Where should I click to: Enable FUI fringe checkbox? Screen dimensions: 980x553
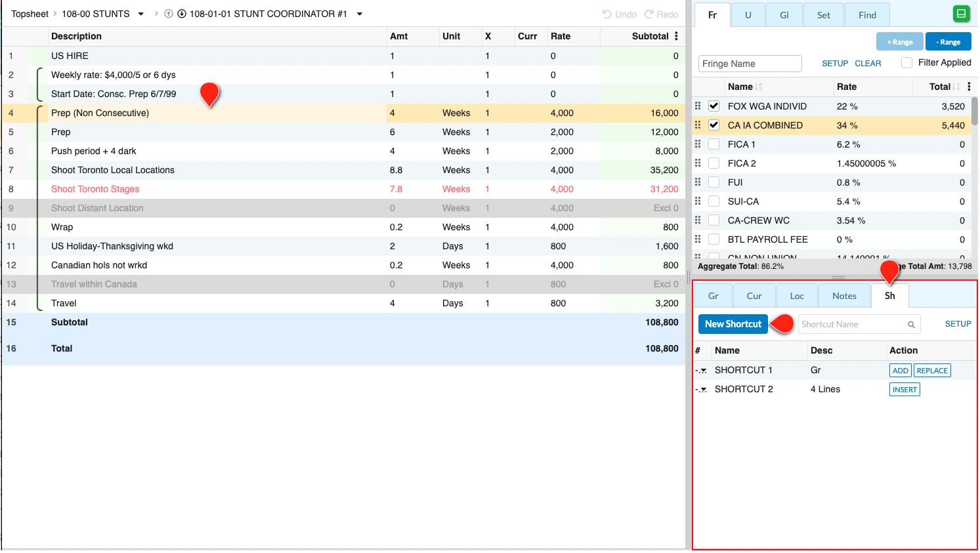point(714,182)
